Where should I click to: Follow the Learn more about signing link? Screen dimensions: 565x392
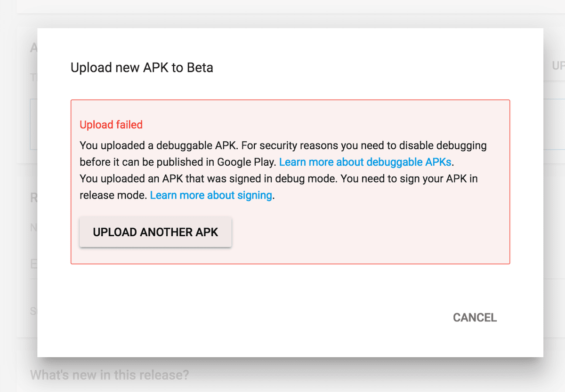pos(211,195)
